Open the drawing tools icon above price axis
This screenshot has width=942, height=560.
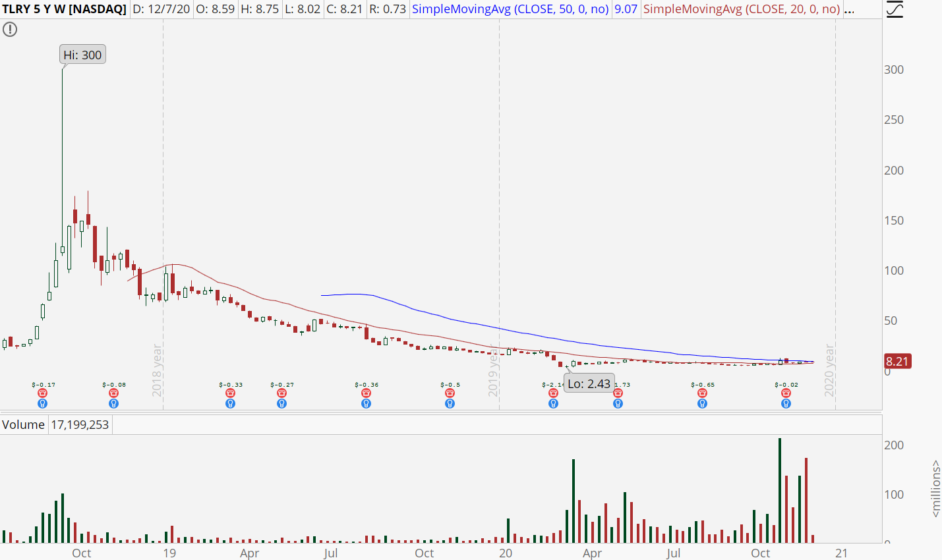(x=895, y=9)
